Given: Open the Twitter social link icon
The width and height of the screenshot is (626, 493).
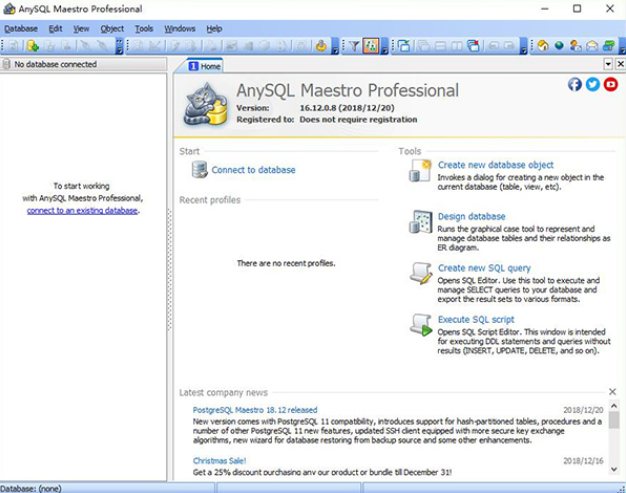Looking at the screenshot, I should 593,85.
